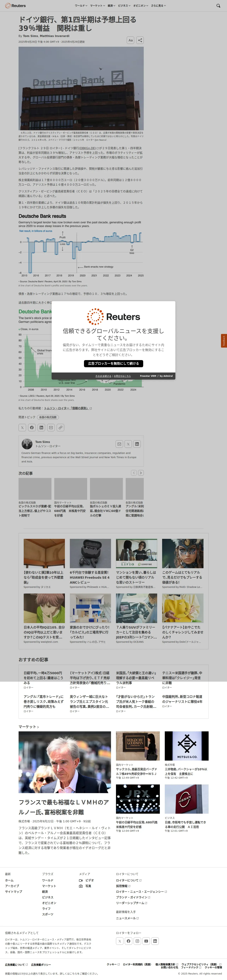The image size is (227, 980).
Task: Share article via email envelope icon
Action: [x=51, y=428]
